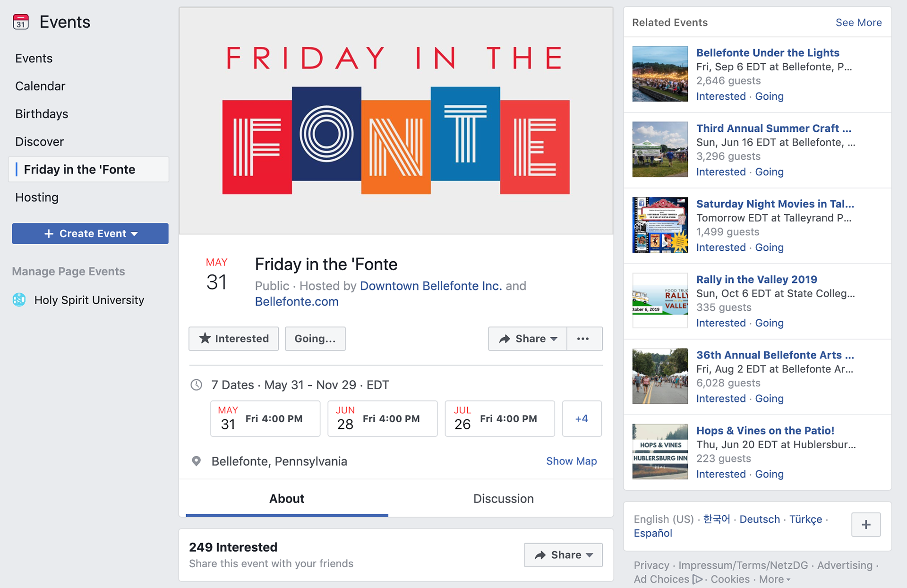
Task: Open the three-dots more options button
Action: pos(583,339)
